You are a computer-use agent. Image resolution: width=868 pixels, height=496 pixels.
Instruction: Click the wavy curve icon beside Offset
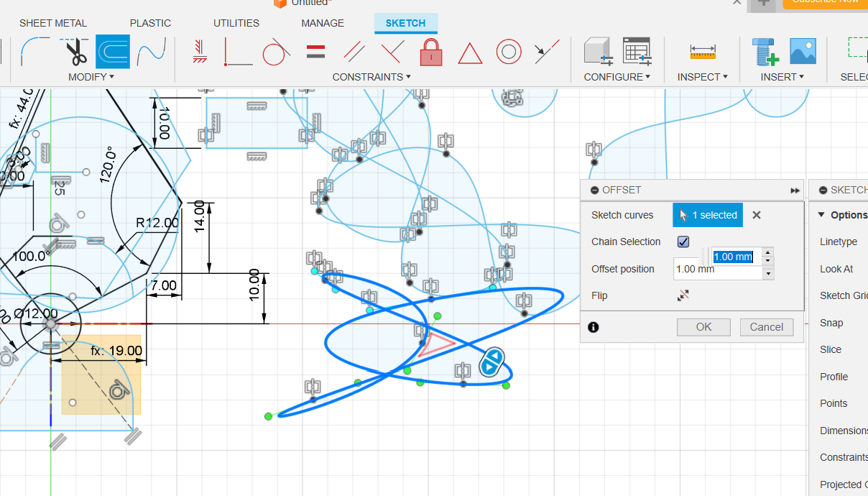152,52
